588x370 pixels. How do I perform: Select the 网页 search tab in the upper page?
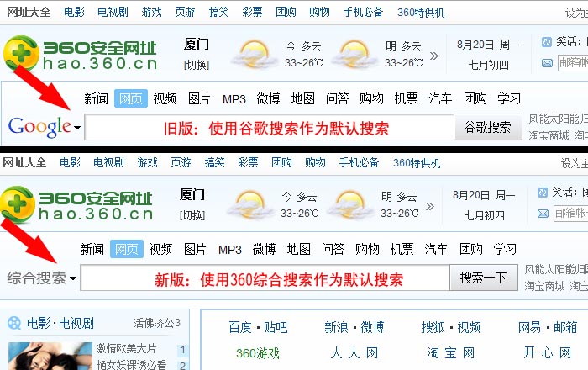click(130, 98)
